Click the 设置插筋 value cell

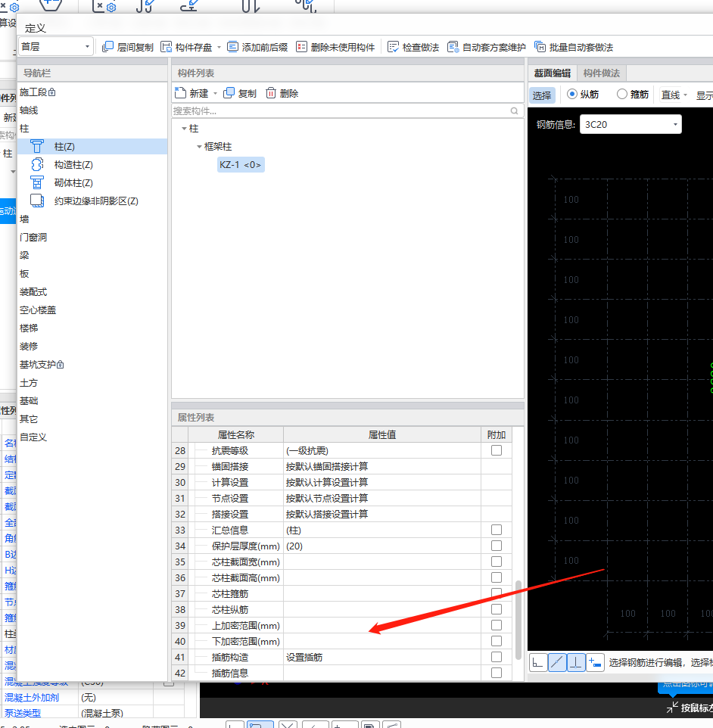click(x=382, y=657)
